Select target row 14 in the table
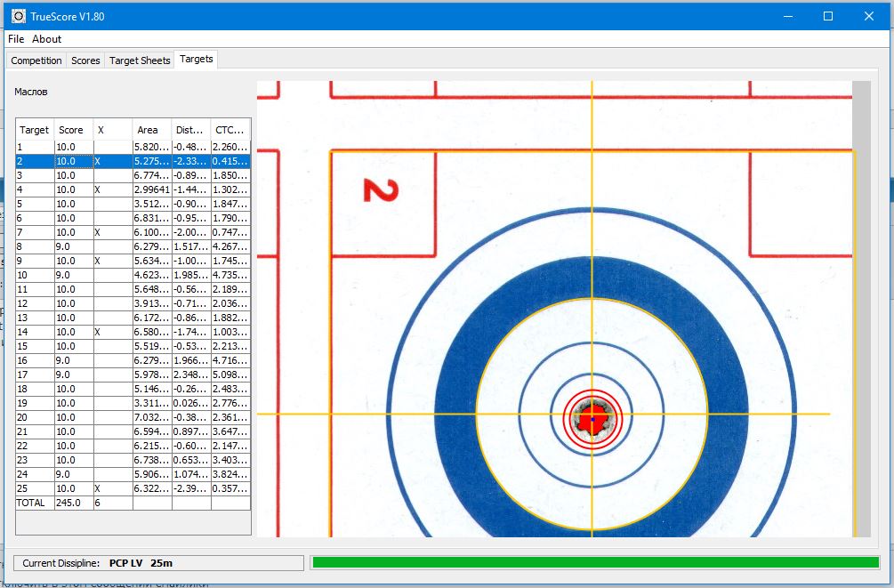The width and height of the screenshot is (894, 588). point(36,332)
